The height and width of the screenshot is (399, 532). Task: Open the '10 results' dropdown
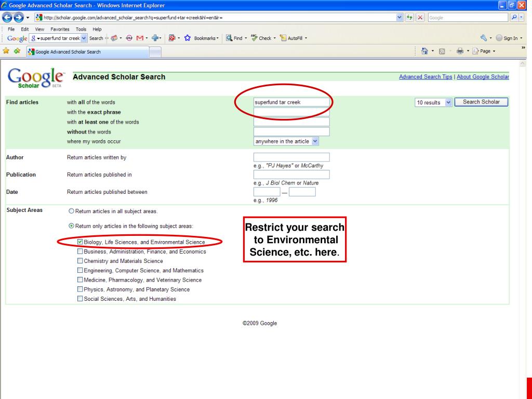pos(433,102)
